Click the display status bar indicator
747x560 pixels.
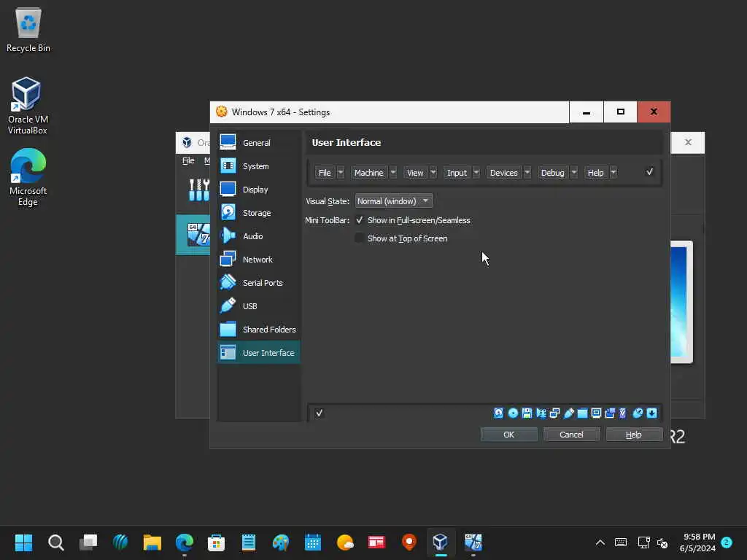(x=596, y=413)
